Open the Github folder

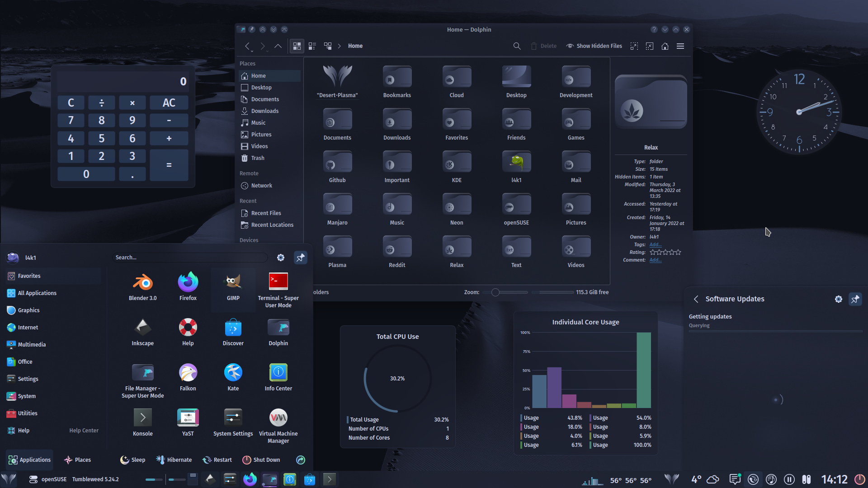coord(337,167)
